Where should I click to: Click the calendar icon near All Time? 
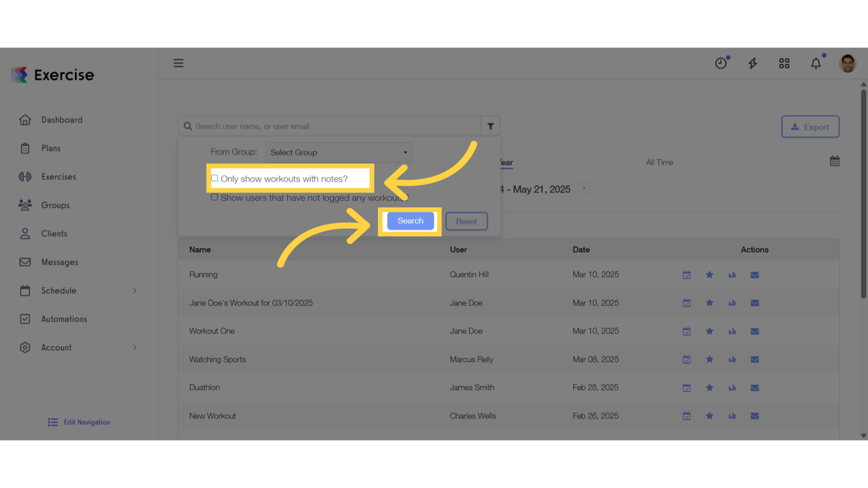(834, 161)
